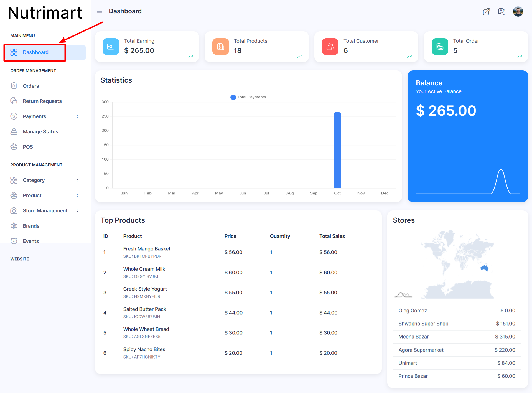Toggle the hamburger sidebar menu icon

100,11
